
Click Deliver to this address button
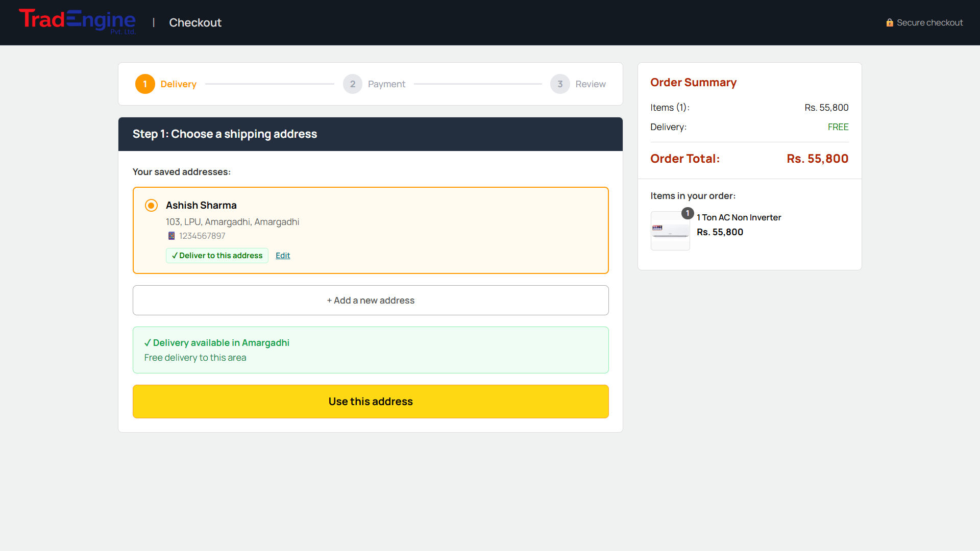[217, 256]
